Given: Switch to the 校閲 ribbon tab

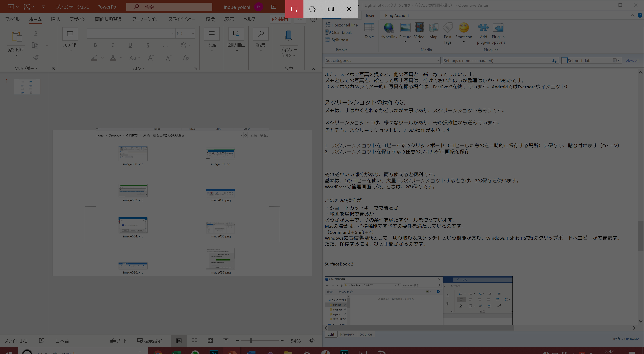Looking at the screenshot, I should [x=211, y=19].
